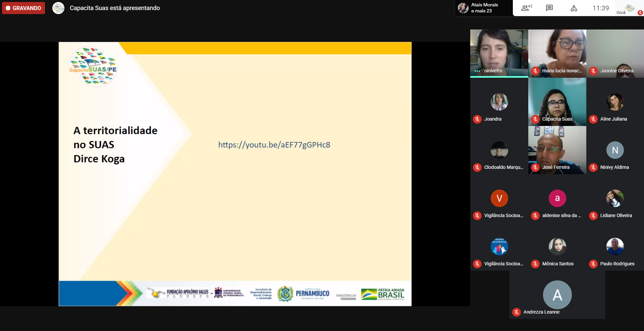Open the chat messages icon
Screen dimensions: 644x331
549,8
